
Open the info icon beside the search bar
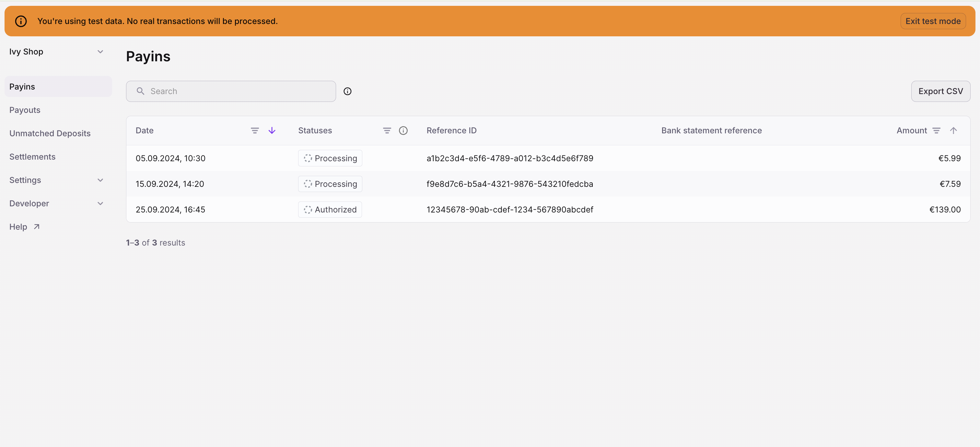[x=347, y=91]
